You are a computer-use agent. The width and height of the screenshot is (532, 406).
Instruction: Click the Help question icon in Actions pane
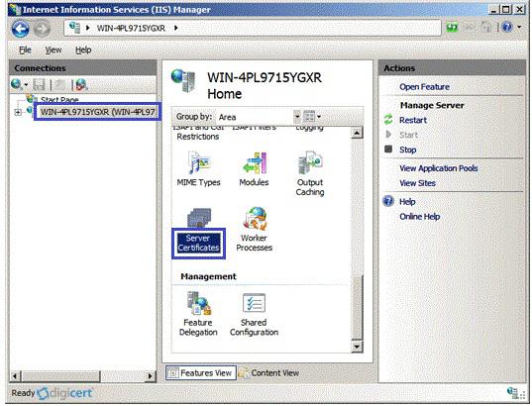[388, 201]
